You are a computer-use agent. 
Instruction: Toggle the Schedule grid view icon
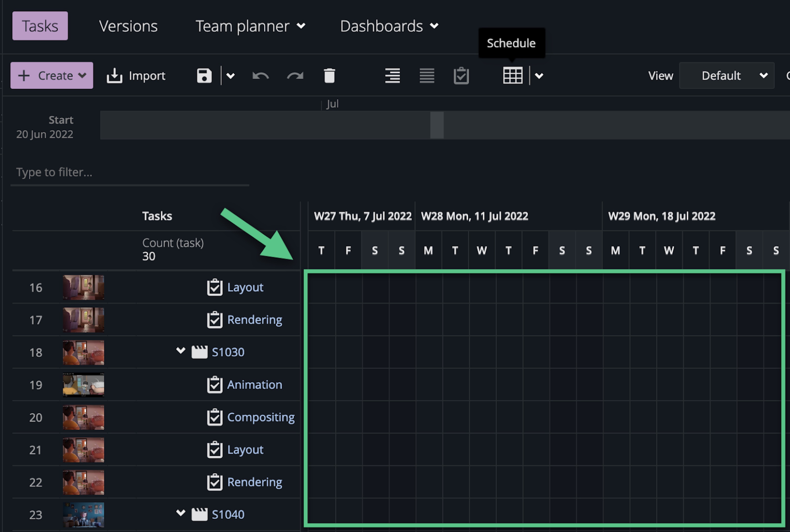click(x=513, y=75)
